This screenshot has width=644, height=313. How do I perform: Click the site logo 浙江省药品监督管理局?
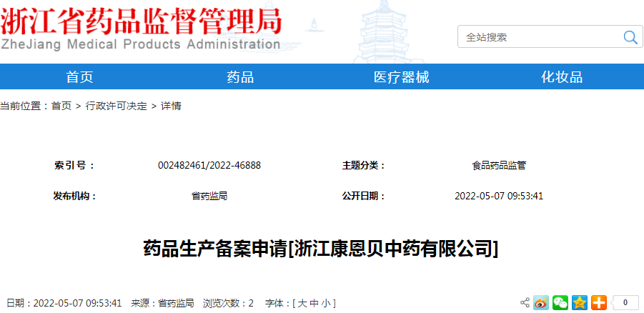(x=142, y=21)
